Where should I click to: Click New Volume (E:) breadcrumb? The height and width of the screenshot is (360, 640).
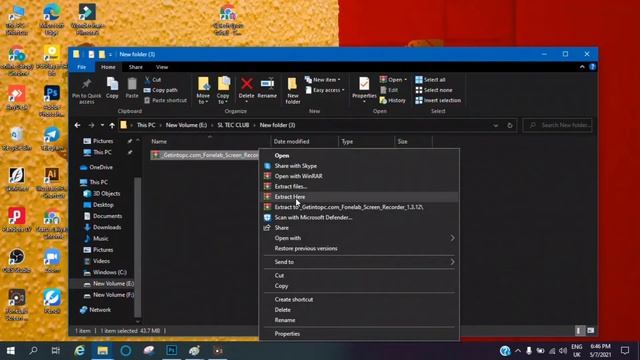[186, 125]
